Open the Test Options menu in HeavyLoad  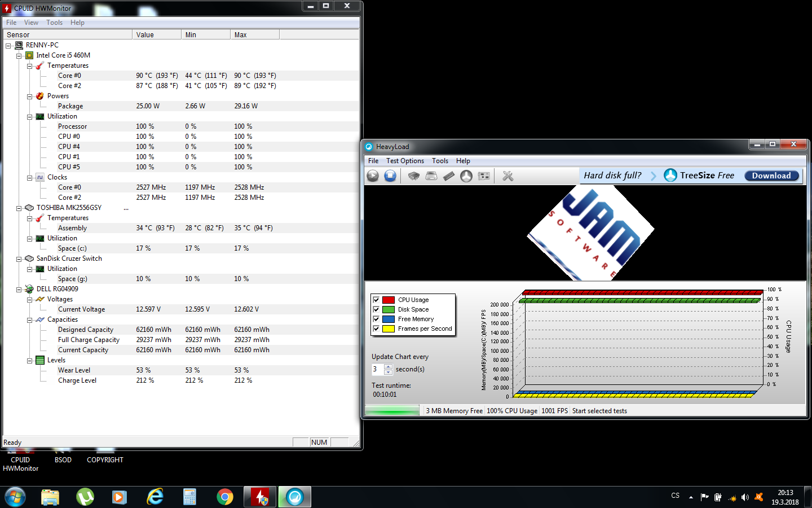405,161
